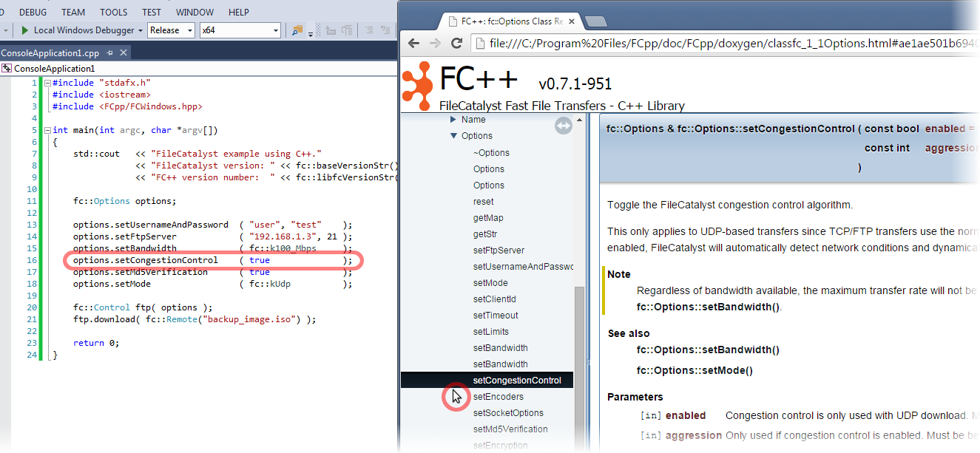Viewport: 980px width, 453px height.
Task: Expand the Name tree node
Action: (453, 120)
